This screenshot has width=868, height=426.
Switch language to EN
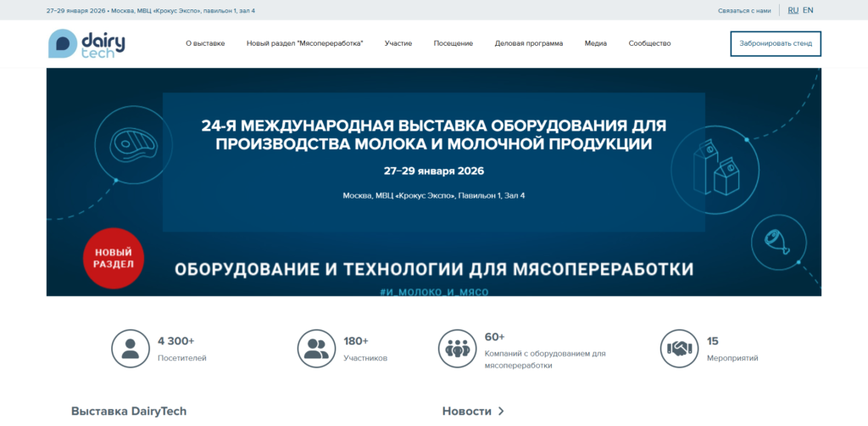808,10
